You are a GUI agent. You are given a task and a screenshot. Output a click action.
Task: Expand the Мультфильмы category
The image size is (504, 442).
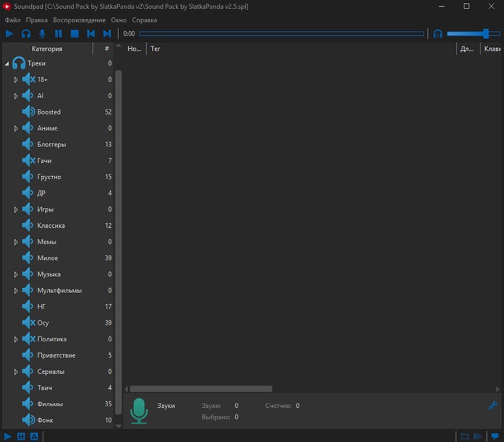tap(16, 290)
